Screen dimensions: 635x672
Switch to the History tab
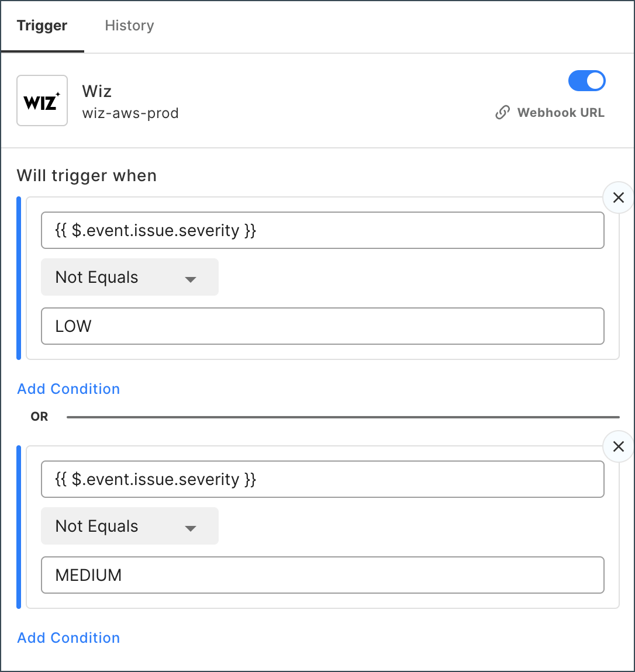click(129, 26)
